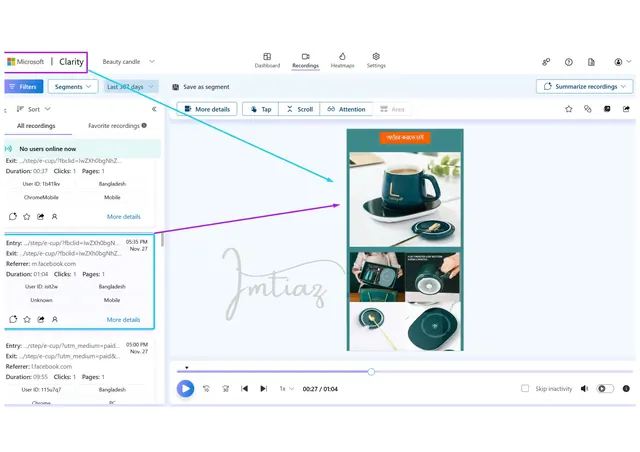
Task: Change the 1x playback speed
Action: (287, 389)
